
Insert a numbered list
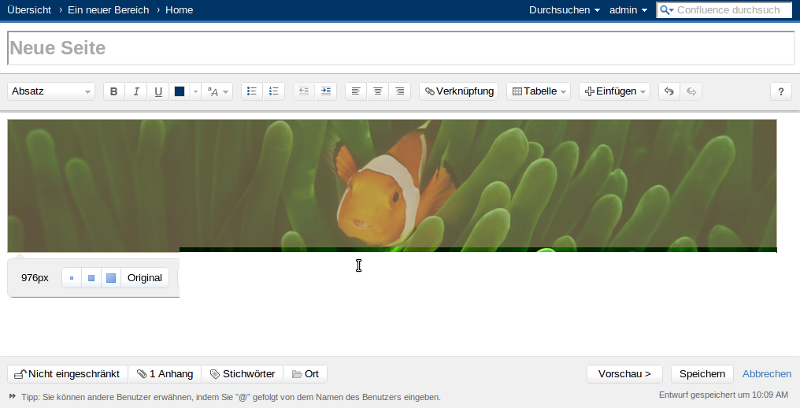click(274, 91)
